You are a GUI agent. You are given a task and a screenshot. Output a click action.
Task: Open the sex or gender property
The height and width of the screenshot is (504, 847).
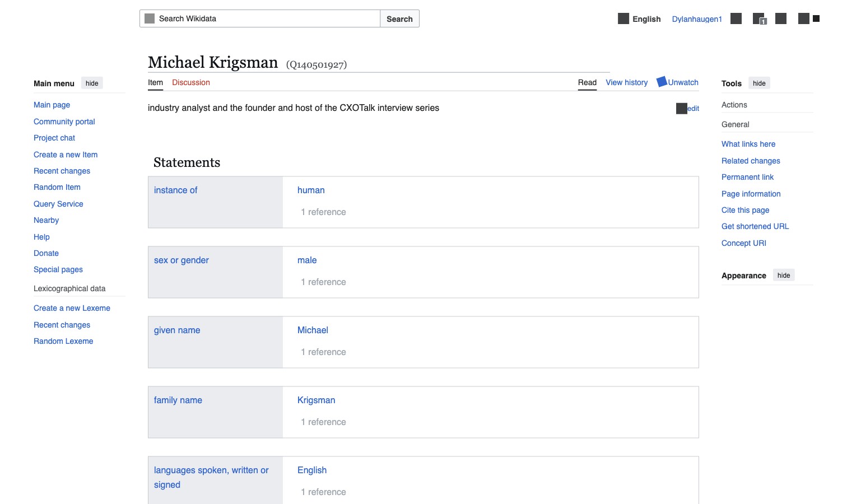(x=182, y=260)
